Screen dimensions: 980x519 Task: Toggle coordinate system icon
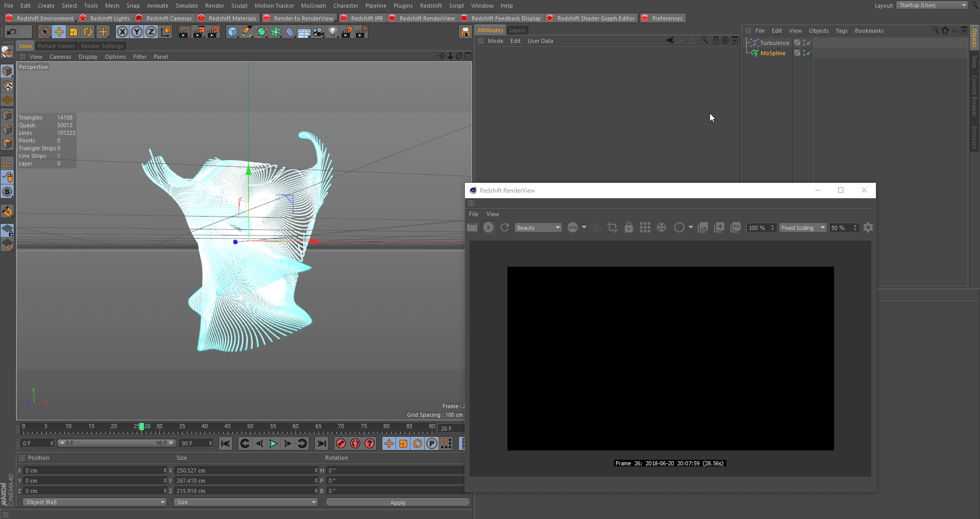165,32
